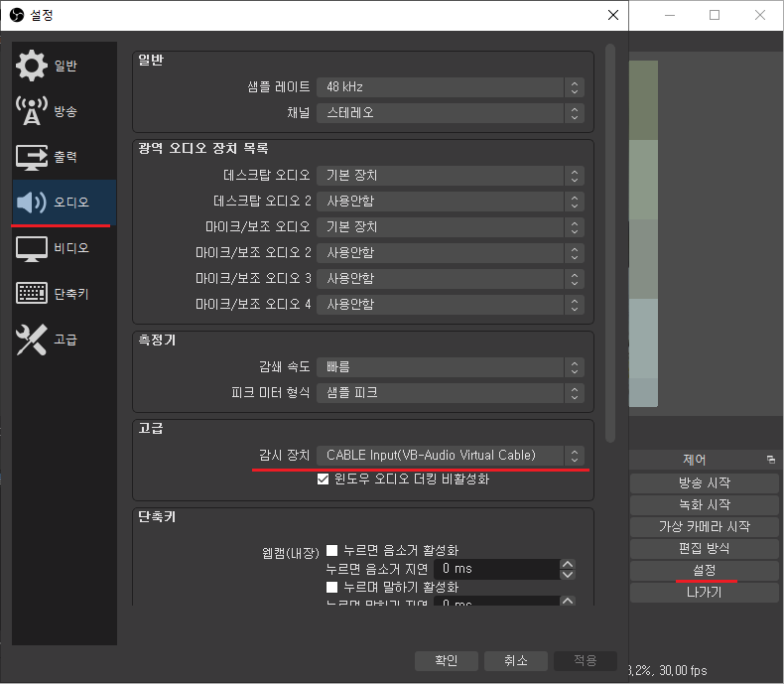This screenshot has height=684, width=784.
Task: Open the 감시 장치 CABLE Input dropdown
Action: coord(451,456)
